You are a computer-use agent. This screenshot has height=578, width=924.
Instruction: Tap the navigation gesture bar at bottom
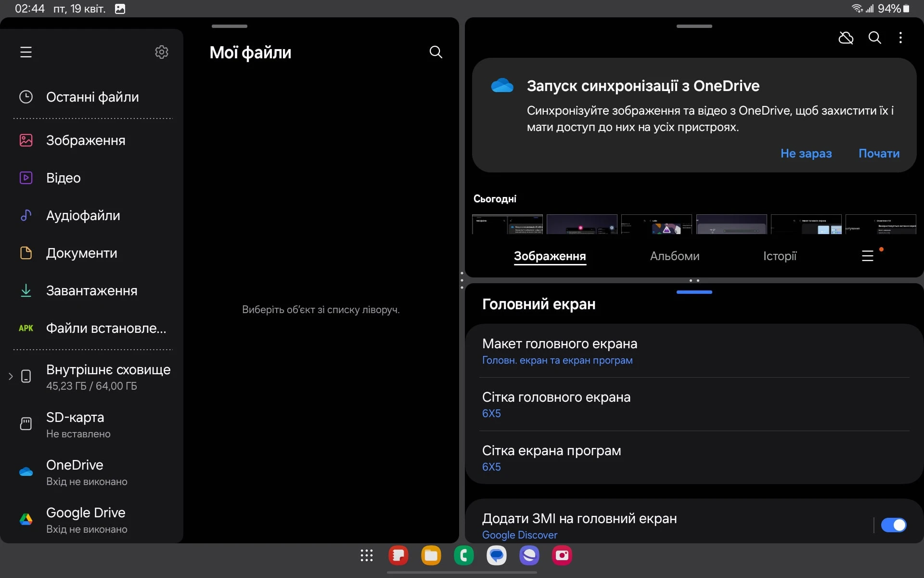[462, 573]
